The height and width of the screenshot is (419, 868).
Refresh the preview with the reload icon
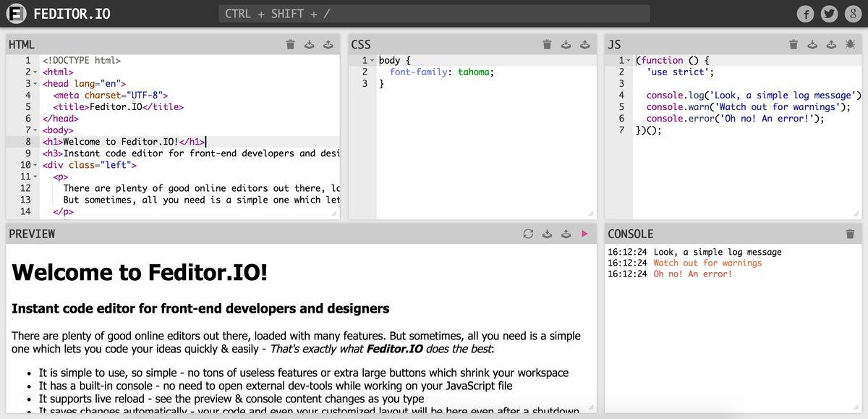tap(528, 234)
